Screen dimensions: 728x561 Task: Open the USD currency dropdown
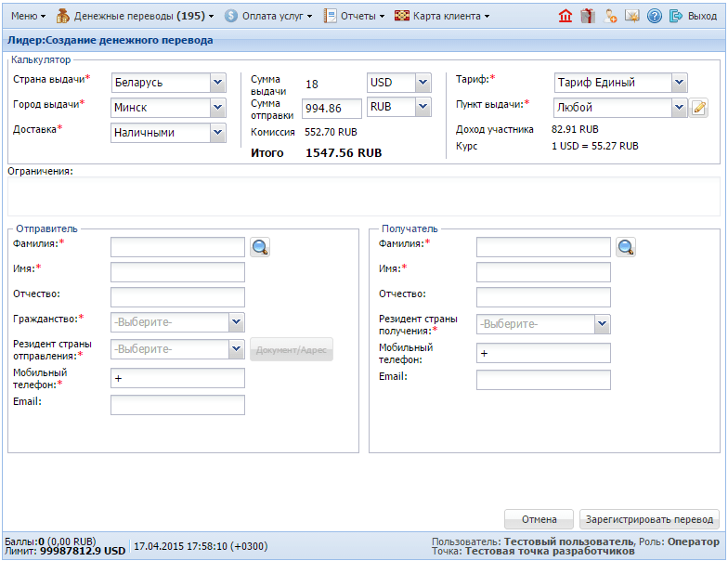coord(422,83)
